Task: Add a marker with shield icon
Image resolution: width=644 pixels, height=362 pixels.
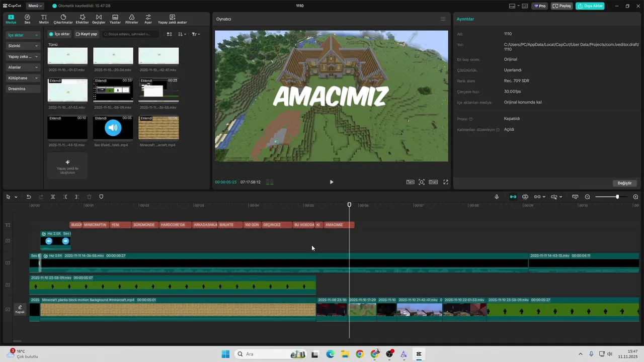Action: click(101, 197)
